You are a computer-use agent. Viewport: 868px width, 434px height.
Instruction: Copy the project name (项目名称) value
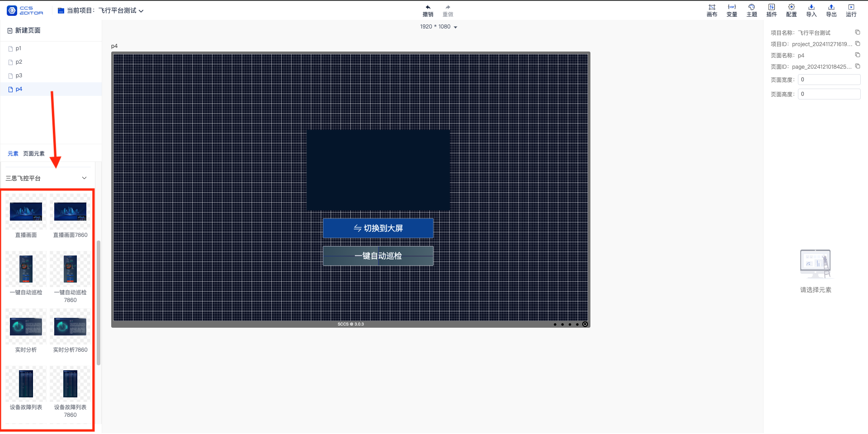[857, 32]
